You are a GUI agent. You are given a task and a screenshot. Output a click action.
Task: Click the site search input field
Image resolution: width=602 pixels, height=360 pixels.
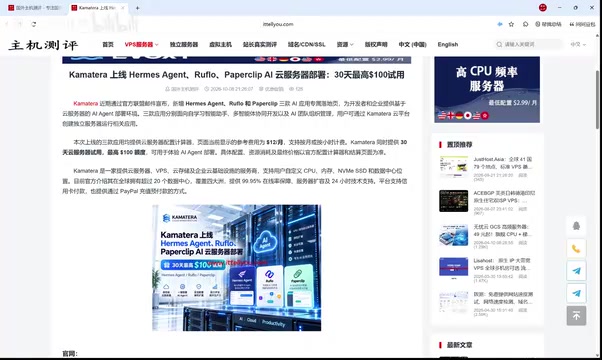528,45
